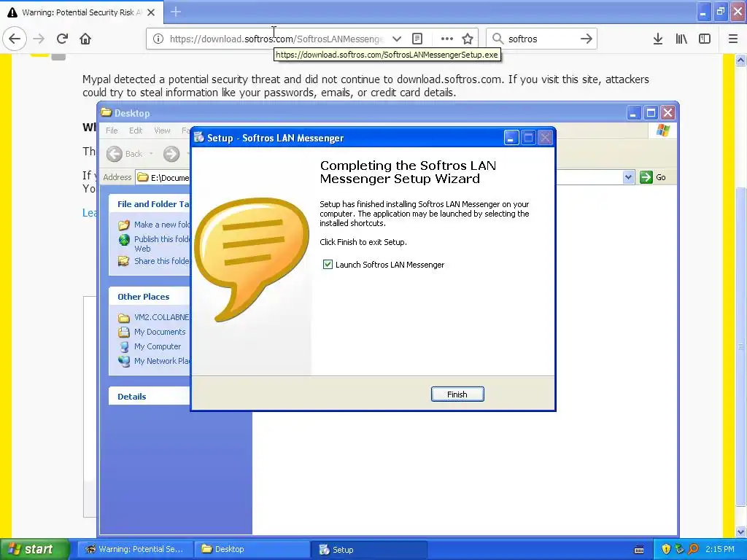Click the browser page scrollbar up arrow

[x=741, y=61]
